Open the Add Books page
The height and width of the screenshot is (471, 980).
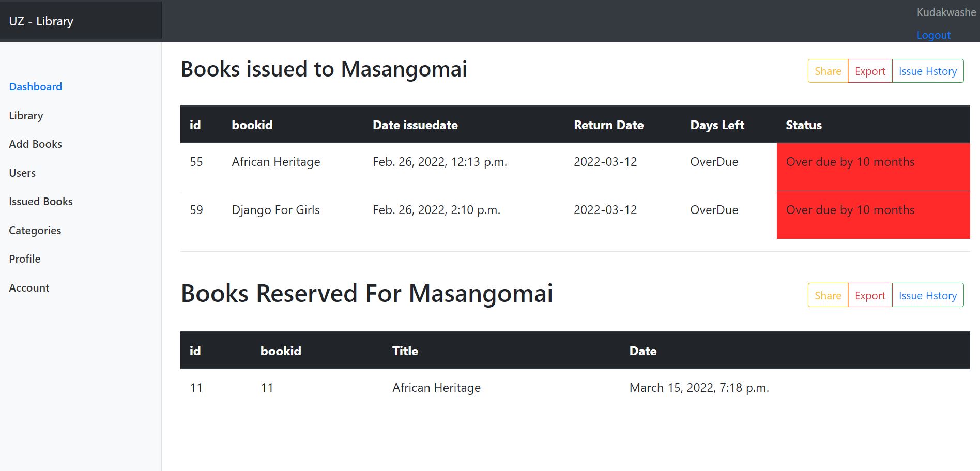coord(35,144)
